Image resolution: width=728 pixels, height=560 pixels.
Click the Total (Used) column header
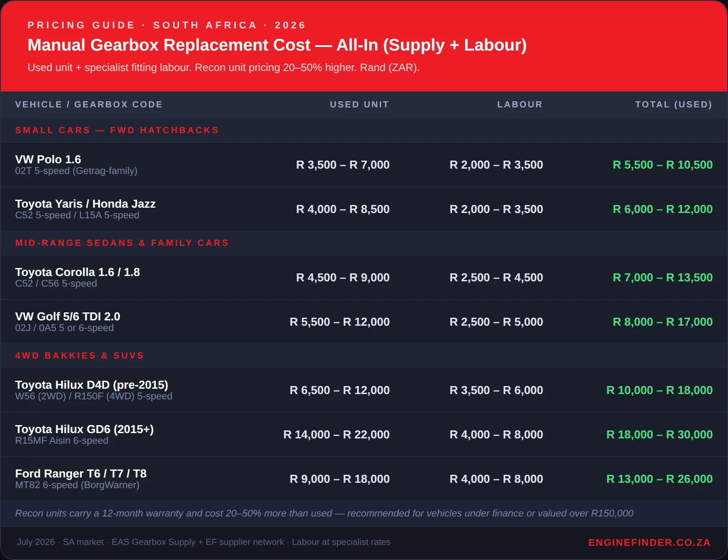click(673, 104)
